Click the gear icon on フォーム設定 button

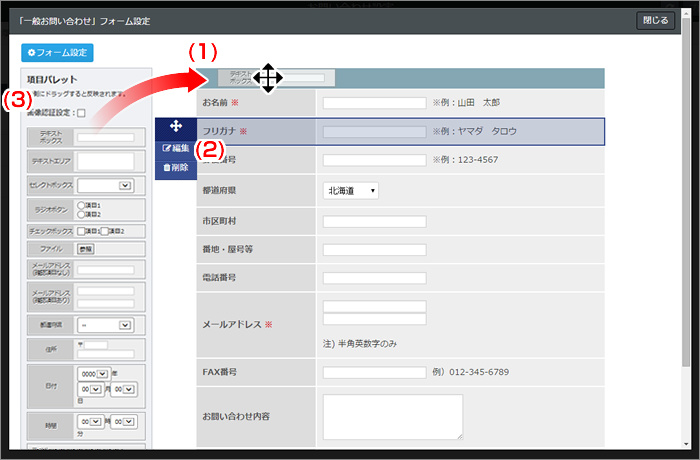pos(31,53)
